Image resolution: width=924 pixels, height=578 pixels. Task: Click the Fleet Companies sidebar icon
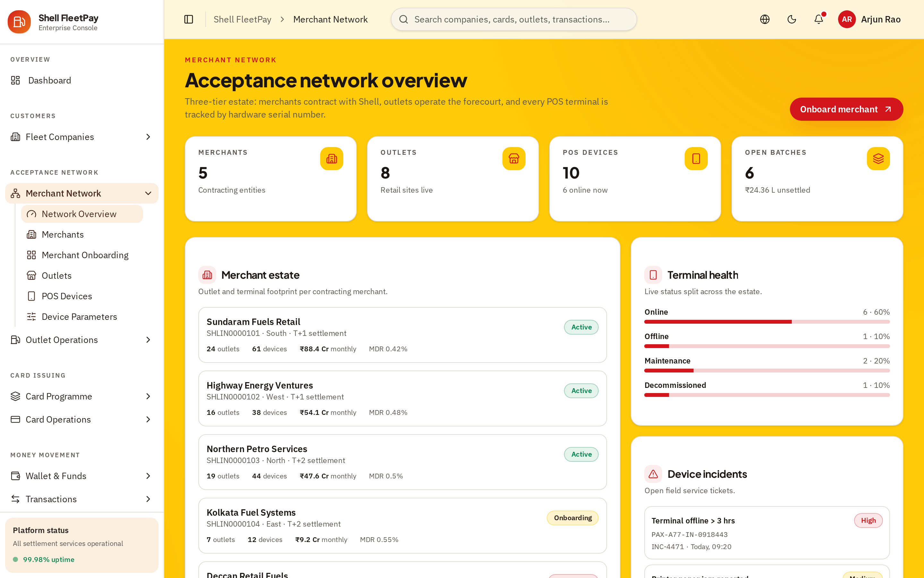(x=15, y=137)
